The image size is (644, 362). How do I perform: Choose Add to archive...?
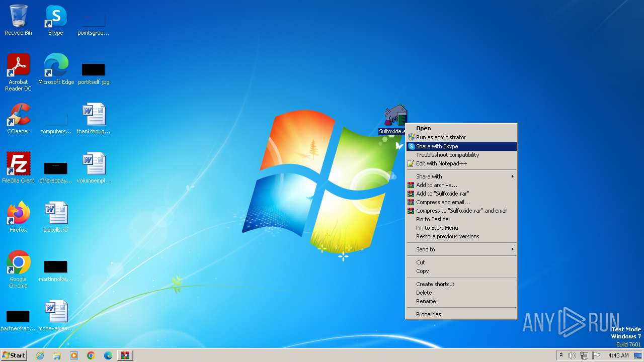point(461,185)
